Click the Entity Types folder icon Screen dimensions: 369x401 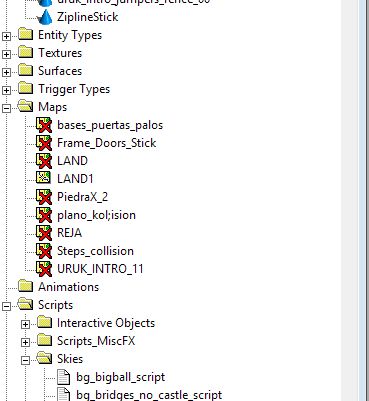pos(26,34)
